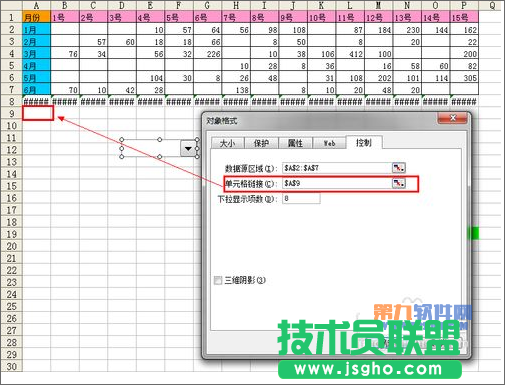Click the 数据源区域 input field
Screen dimensions: 505x385
(x=337, y=168)
